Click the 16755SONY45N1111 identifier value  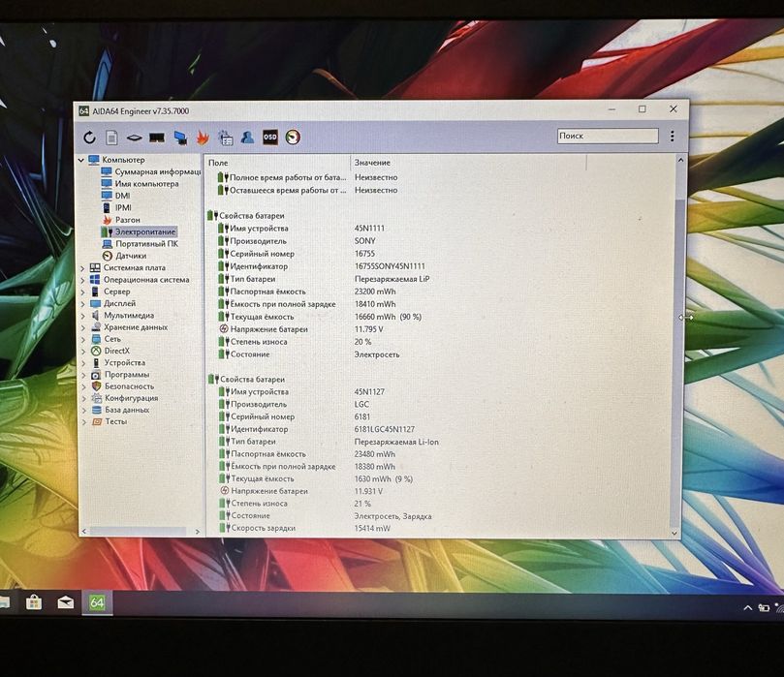coord(390,266)
